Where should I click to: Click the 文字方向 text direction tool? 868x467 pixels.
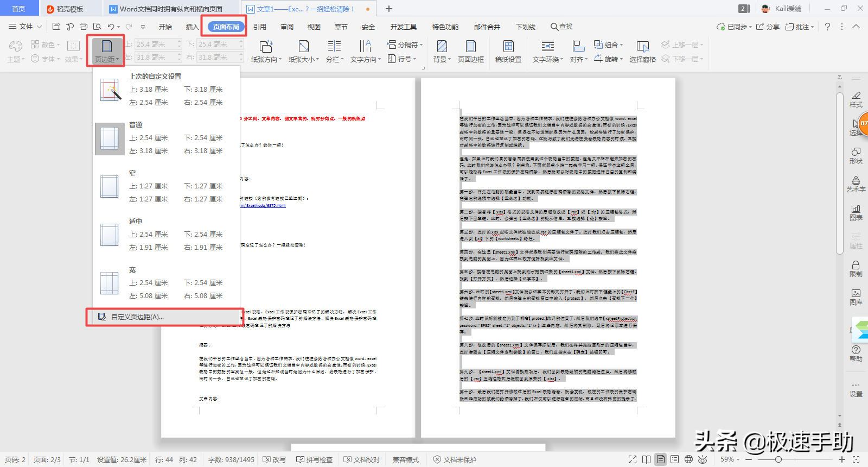[x=365, y=52]
